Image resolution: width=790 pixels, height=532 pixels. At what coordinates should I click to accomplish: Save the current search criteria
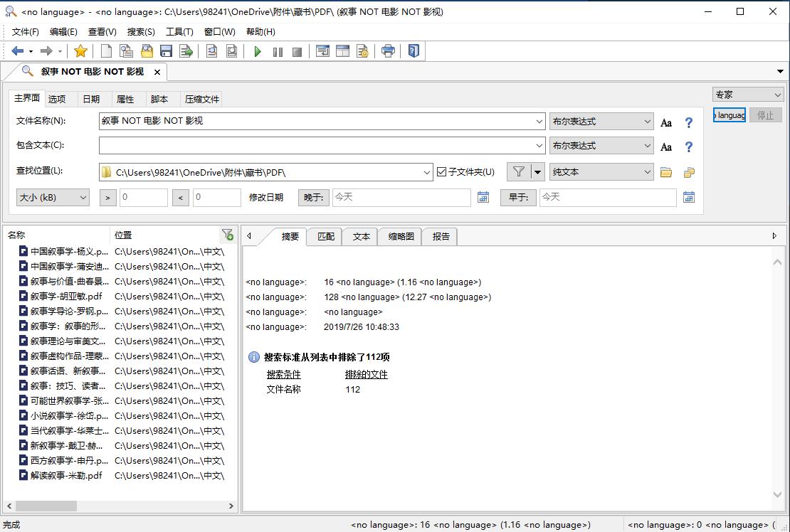click(x=166, y=50)
